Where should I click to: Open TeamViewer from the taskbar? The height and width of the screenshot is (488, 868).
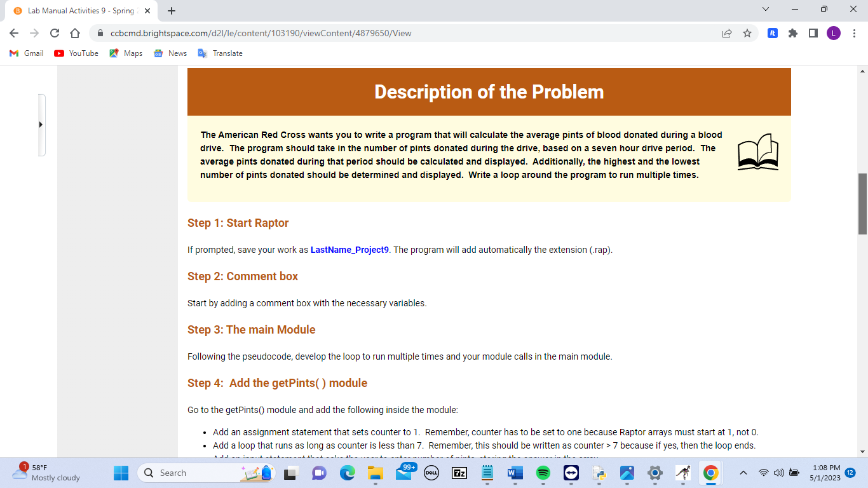tap(571, 473)
